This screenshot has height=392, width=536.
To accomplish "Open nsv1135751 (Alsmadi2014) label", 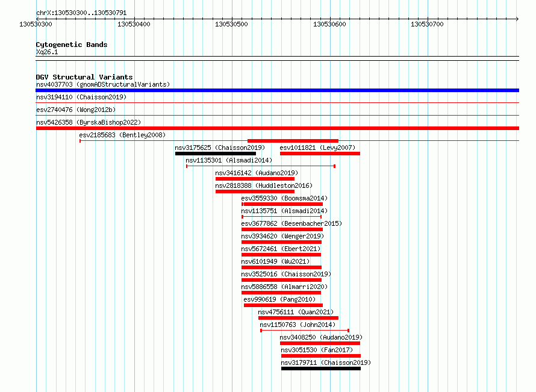I will click(x=284, y=211).
